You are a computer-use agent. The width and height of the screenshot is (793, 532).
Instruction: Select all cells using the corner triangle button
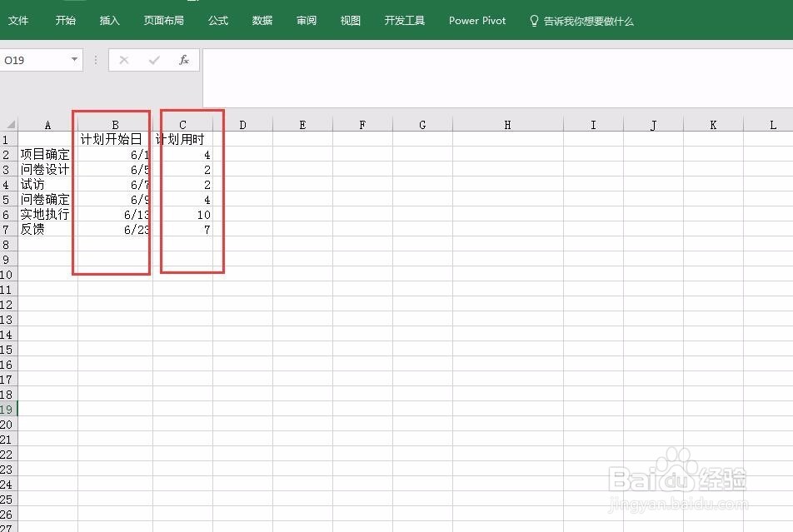point(9,123)
